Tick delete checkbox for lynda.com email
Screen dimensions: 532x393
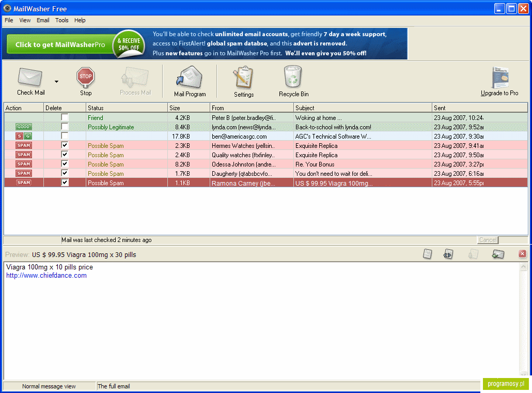click(65, 126)
